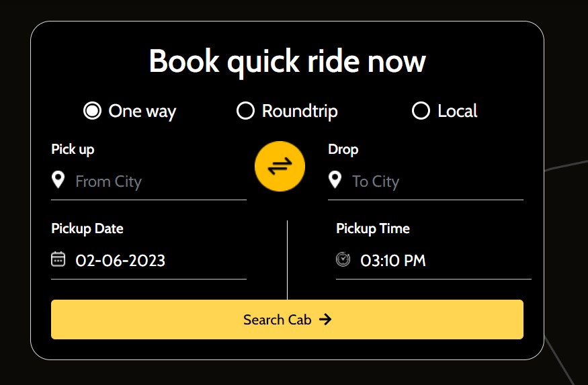The image size is (588, 385).
Task: Click the Pick up location pin icon
Action: click(x=58, y=180)
